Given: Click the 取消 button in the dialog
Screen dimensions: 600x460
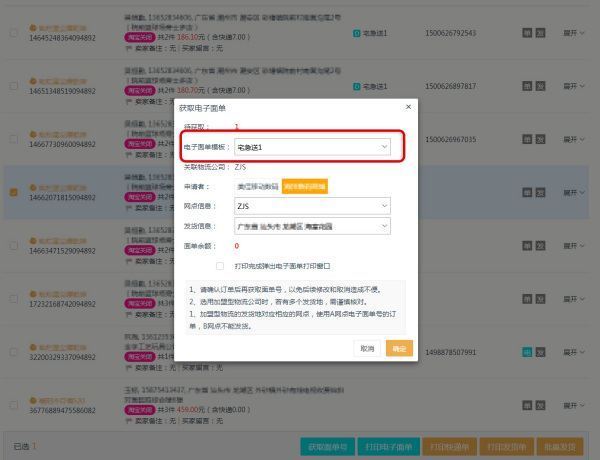Looking at the screenshot, I should click(x=367, y=348).
